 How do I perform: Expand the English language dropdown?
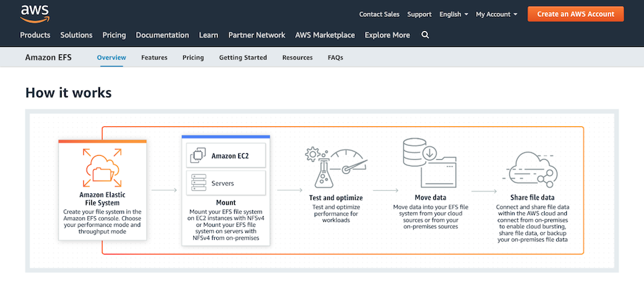(453, 14)
